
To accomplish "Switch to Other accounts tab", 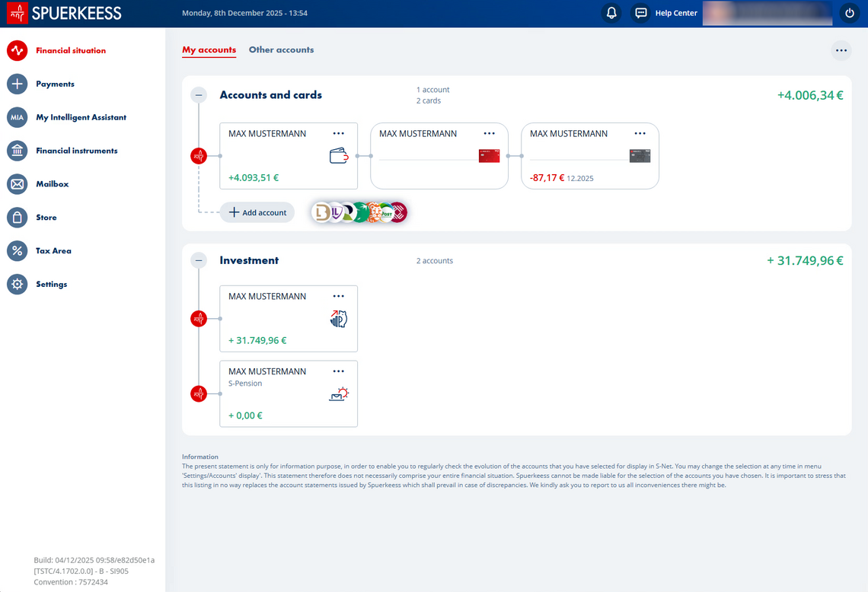I will (x=281, y=50).
